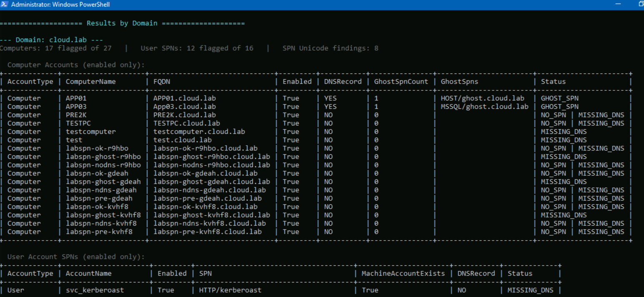This screenshot has width=644, height=297.
Task: Click computer name APP01
Action: 76,98
